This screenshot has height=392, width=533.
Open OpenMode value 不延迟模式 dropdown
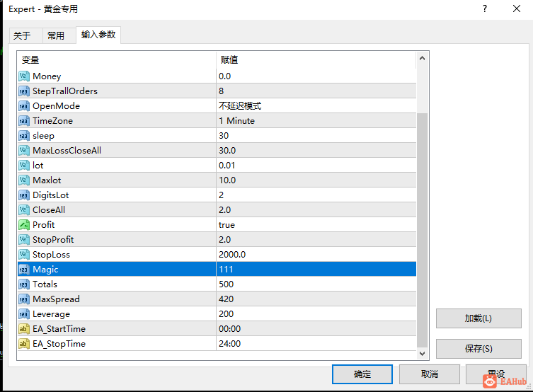[x=316, y=106]
